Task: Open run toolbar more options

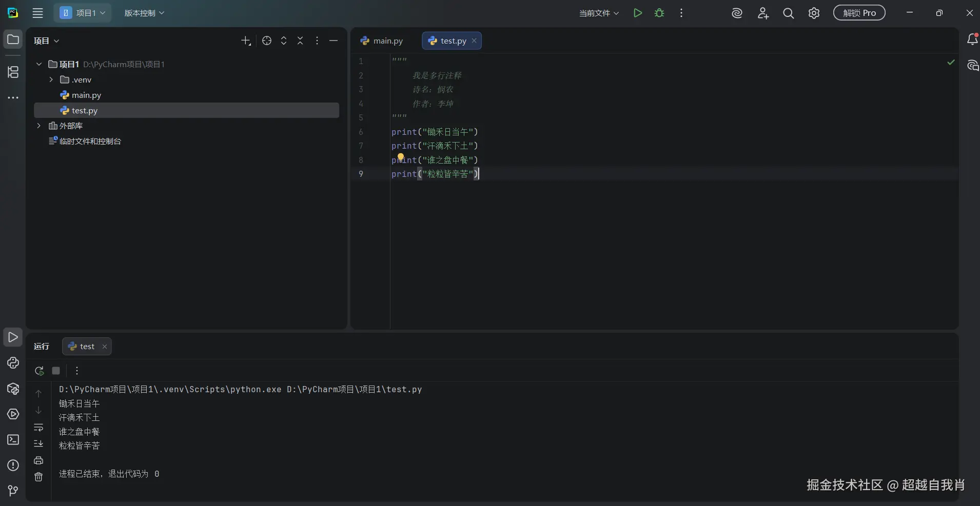Action: 77,371
